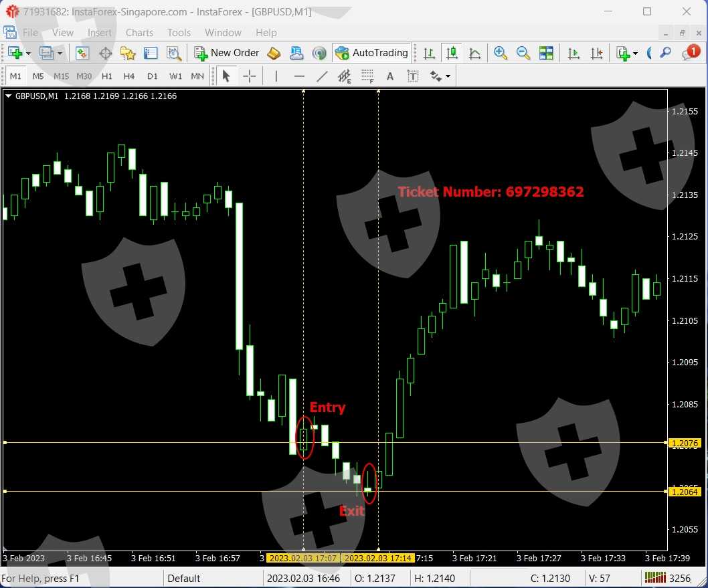This screenshot has height=588, width=708.
Task: Click the New Order button
Action: [227, 53]
